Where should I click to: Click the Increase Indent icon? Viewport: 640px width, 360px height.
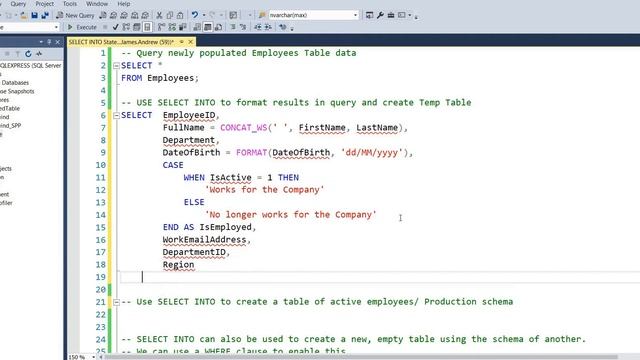click(x=268, y=27)
